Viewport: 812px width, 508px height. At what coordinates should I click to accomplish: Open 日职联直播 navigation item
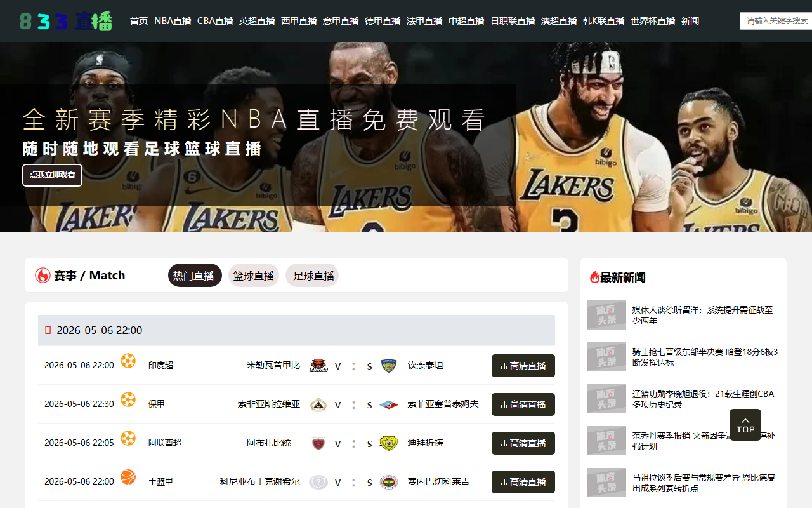[513, 21]
